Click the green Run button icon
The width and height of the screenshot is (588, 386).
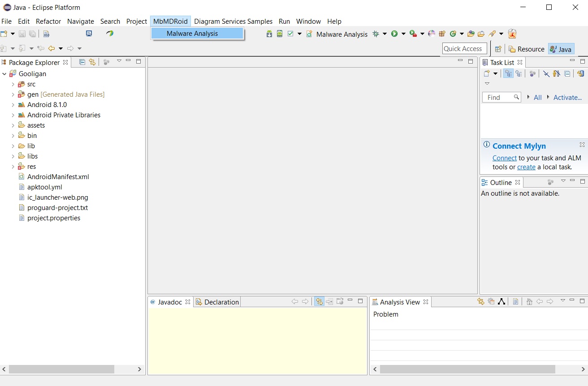click(394, 34)
